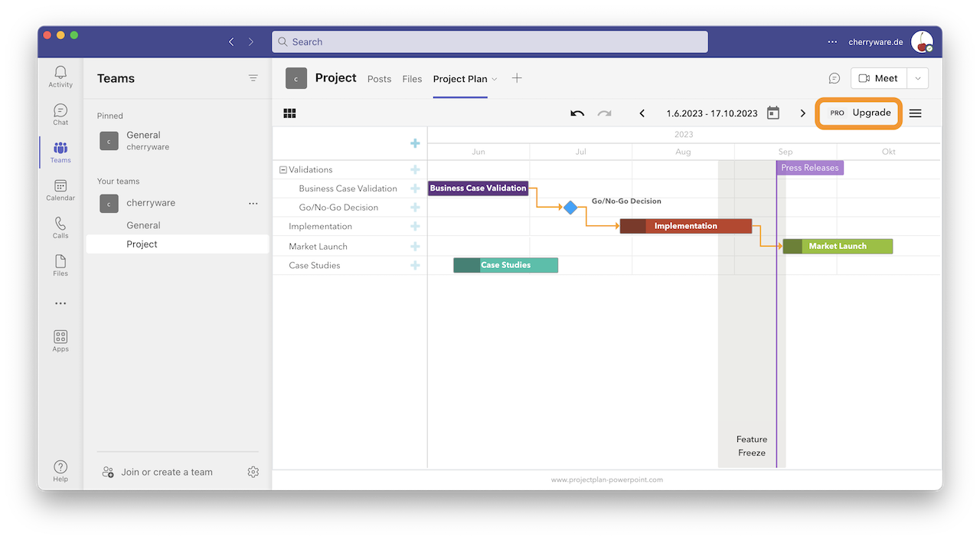
Task: Open the Calls sidebar icon
Action: (60, 227)
